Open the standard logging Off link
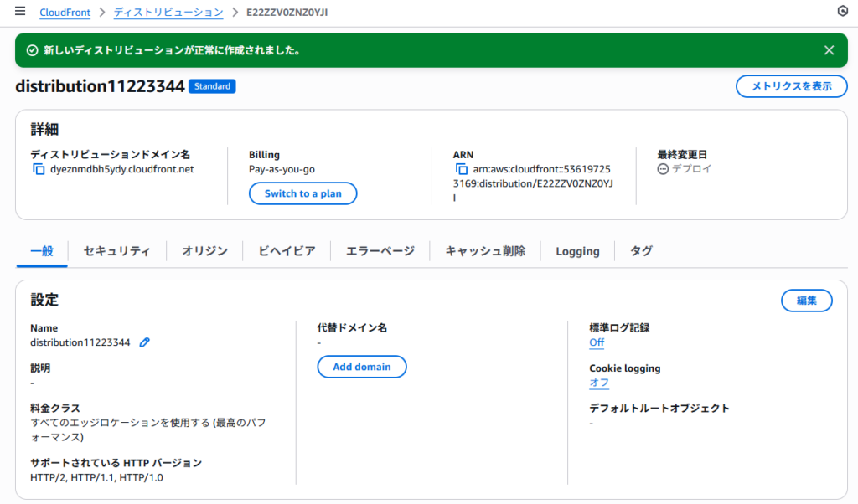Viewport: 858px width, 504px height. coord(597,342)
